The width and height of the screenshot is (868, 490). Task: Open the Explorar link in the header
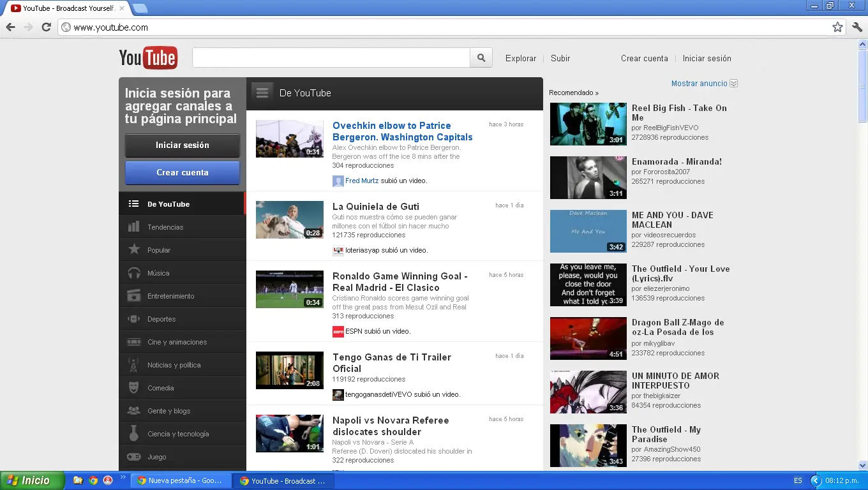(x=521, y=58)
